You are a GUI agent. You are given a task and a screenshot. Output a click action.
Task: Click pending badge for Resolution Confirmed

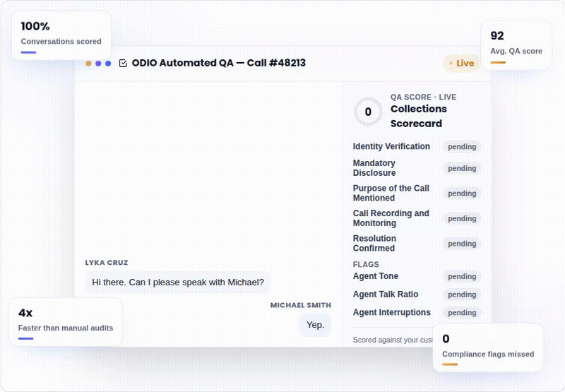click(x=462, y=244)
